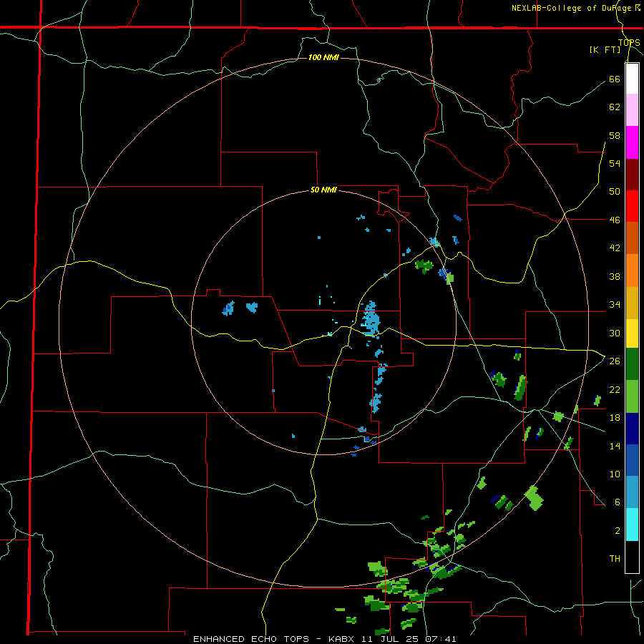
Task: Click the 07:41 timestamp in caption
Action: 441,639
